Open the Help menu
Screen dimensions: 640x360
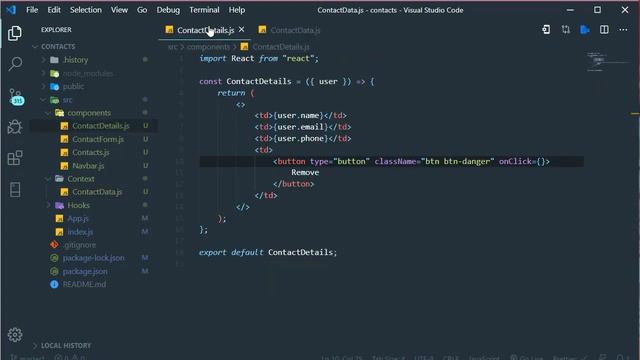coord(237,10)
